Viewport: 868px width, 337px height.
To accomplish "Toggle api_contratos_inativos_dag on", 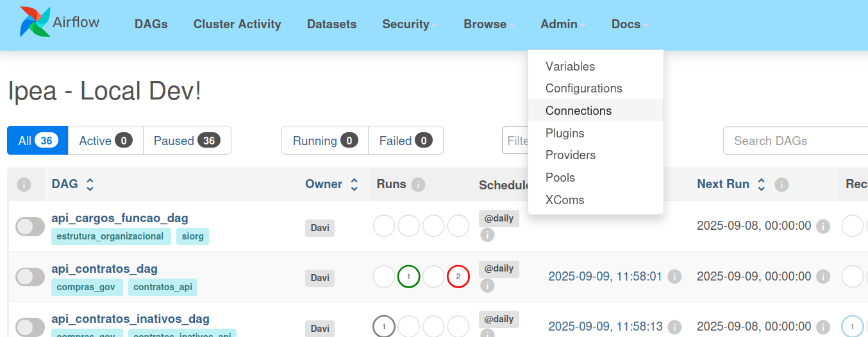I will pos(30,327).
